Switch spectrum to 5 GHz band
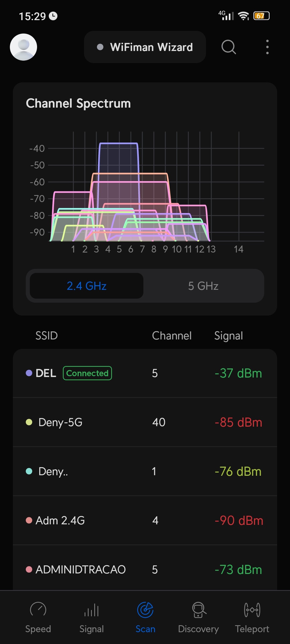Viewport: 290px width, 644px height. [203, 286]
